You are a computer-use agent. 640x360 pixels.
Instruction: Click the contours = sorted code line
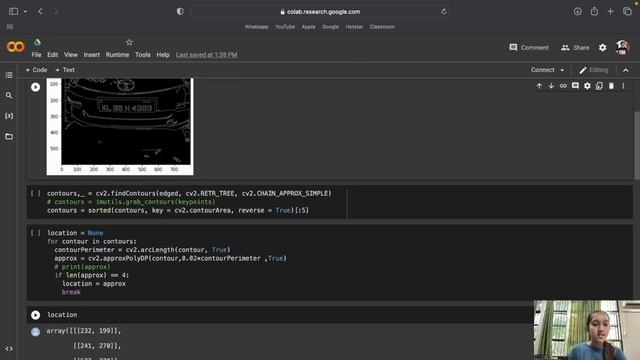(178, 210)
